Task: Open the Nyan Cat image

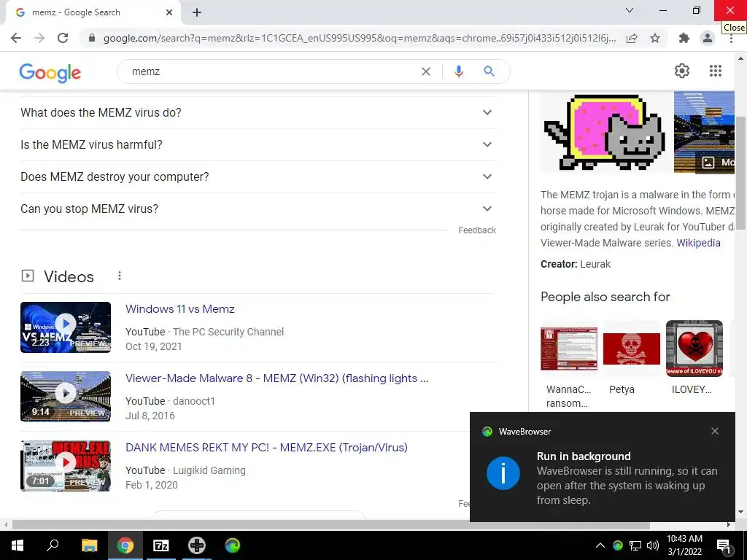Action: click(x=605, y=131)
